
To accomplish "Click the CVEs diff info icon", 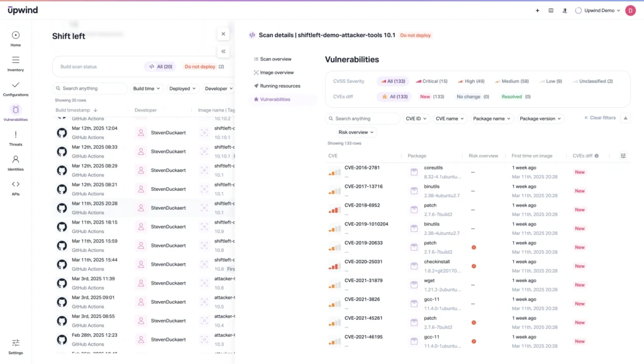I will click(597, 156).
